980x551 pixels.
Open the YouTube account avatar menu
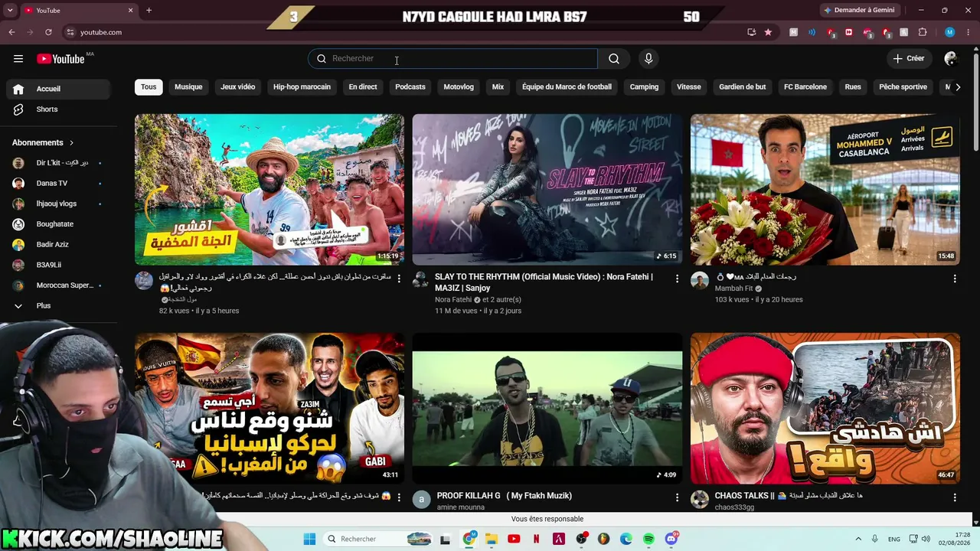tap(951, 59)
